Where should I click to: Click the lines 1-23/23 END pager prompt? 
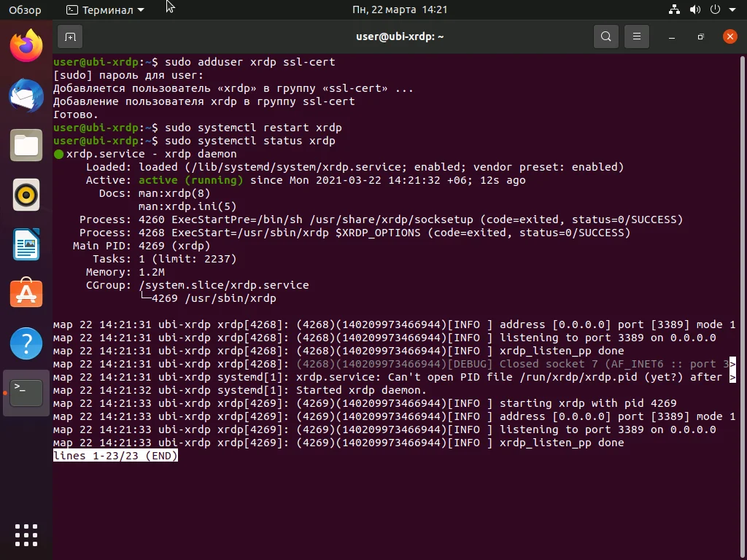tap(115, 455)
